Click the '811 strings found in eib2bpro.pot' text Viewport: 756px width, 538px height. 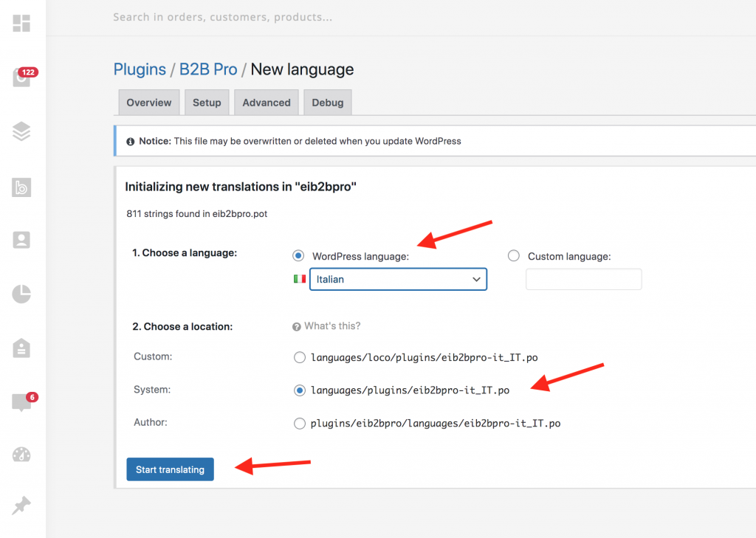(196, 213)
